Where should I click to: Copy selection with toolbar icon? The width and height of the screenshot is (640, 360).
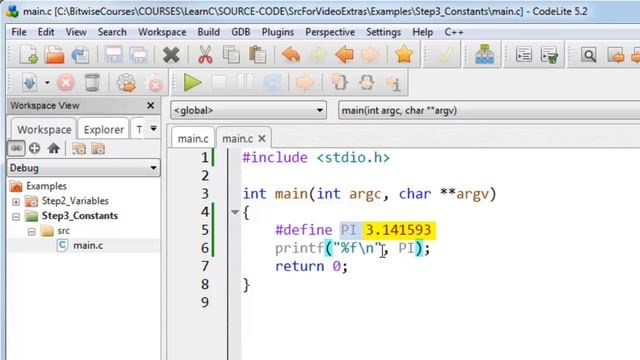coord(231,55)
